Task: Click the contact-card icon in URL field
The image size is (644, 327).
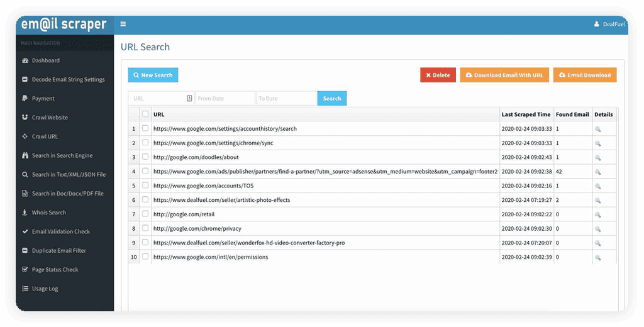Action: (189, 98)
